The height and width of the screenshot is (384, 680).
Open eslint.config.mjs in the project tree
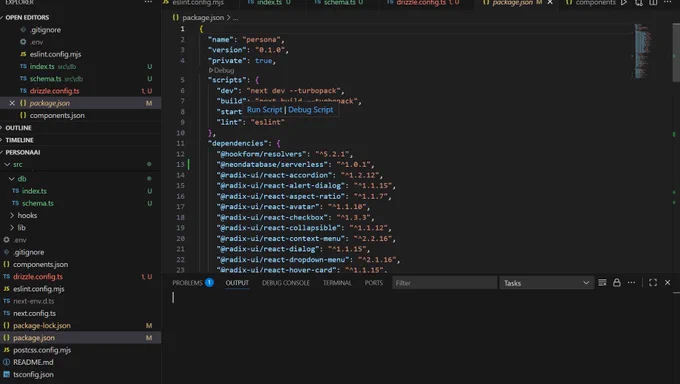tap(39, 289)
